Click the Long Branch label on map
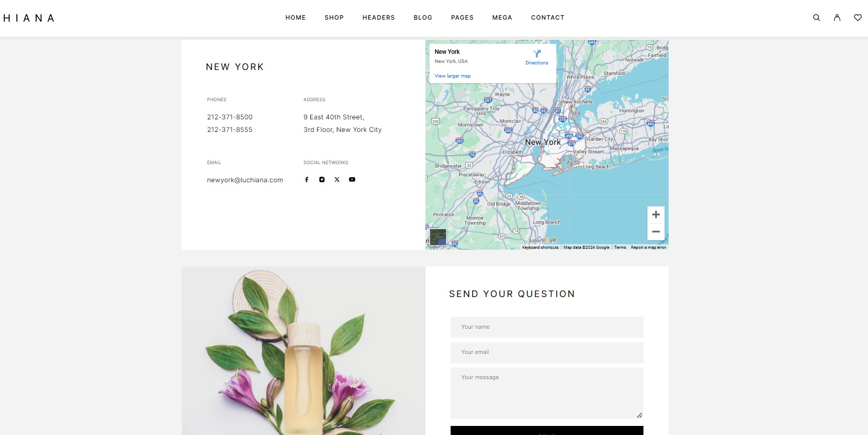 pyautogui.click(x=547, y=222)
